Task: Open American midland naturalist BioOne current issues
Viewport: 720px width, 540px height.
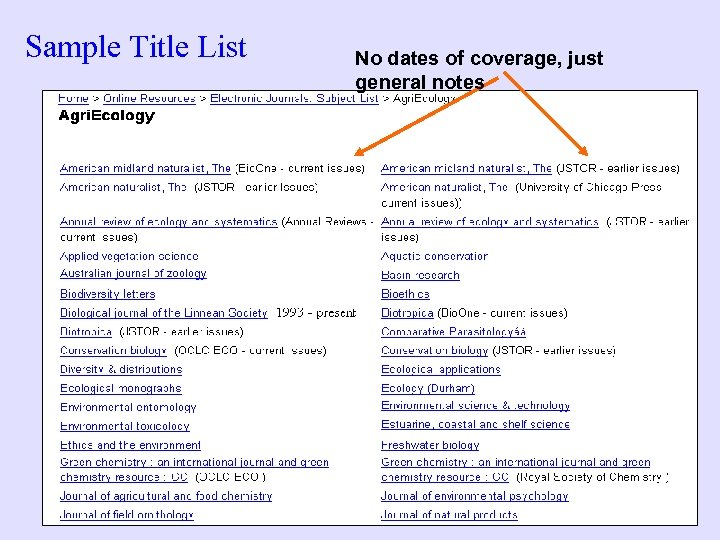Action: click(x=145, y=168)
